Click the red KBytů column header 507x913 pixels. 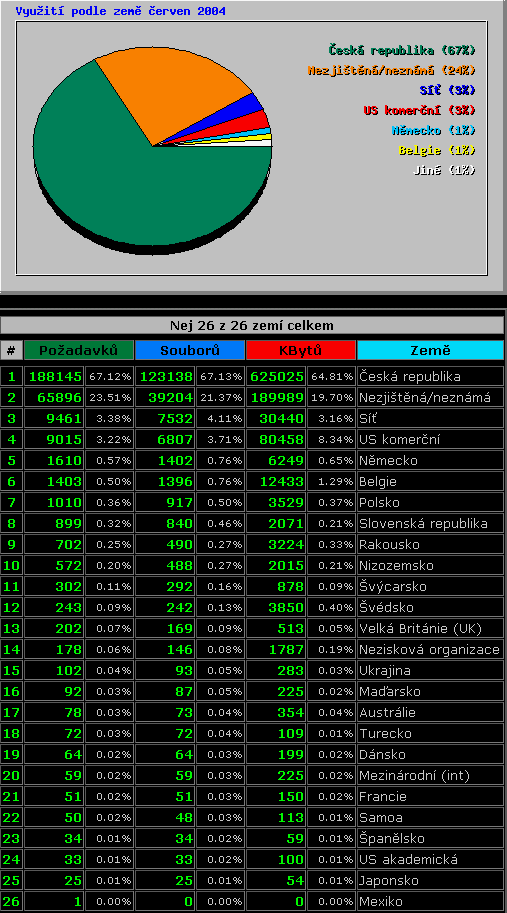click(x=300, y=350)
